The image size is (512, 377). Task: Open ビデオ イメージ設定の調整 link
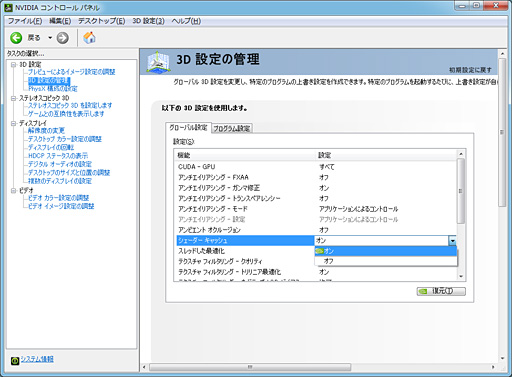pos(61,206)
